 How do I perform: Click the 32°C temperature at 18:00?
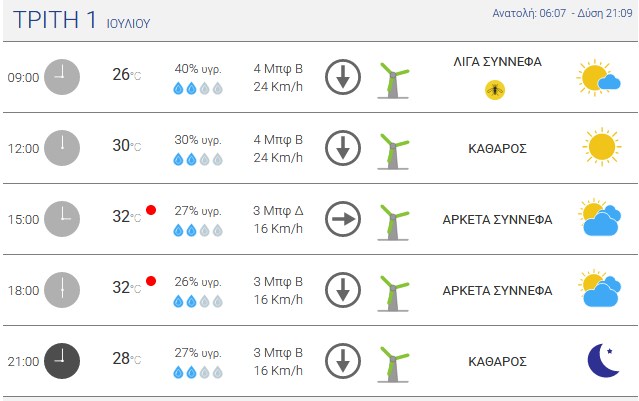coord(127,287)
